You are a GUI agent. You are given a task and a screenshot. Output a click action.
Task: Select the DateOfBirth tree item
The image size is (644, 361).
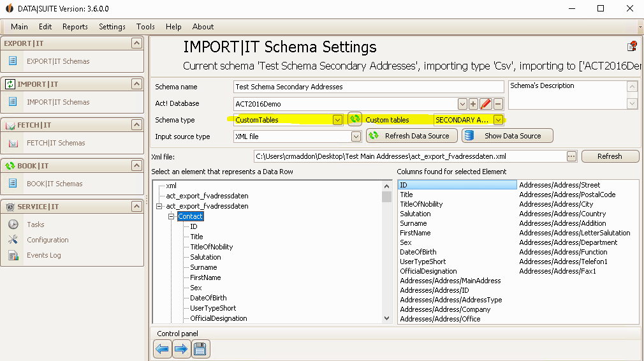tap(209, 298)
